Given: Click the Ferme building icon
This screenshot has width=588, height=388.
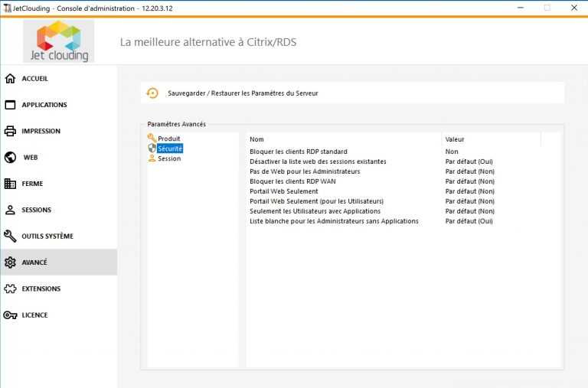Looking at the screenshot, I should point(10,184).
